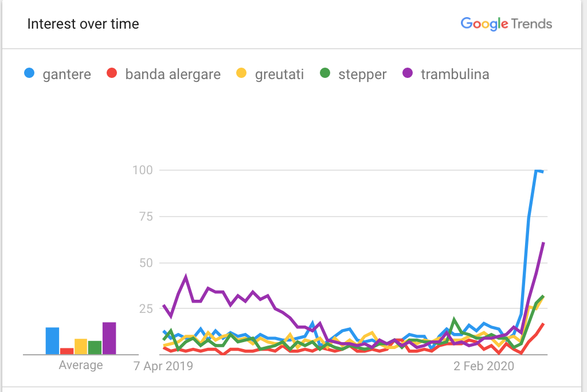Image resolution: width=587 pixels, height=392 pixels.
Task: Click the Google Trends logo
Action: coord(506,24)
